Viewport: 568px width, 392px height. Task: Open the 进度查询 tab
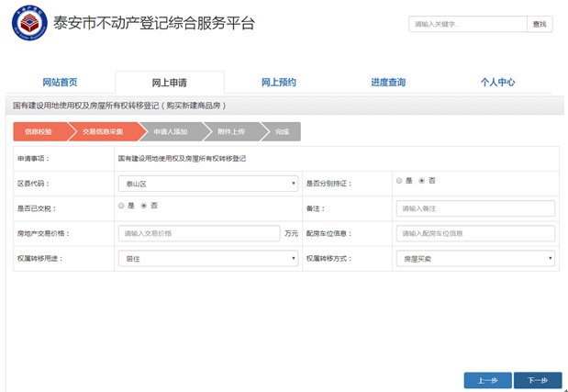click(388, 83)
